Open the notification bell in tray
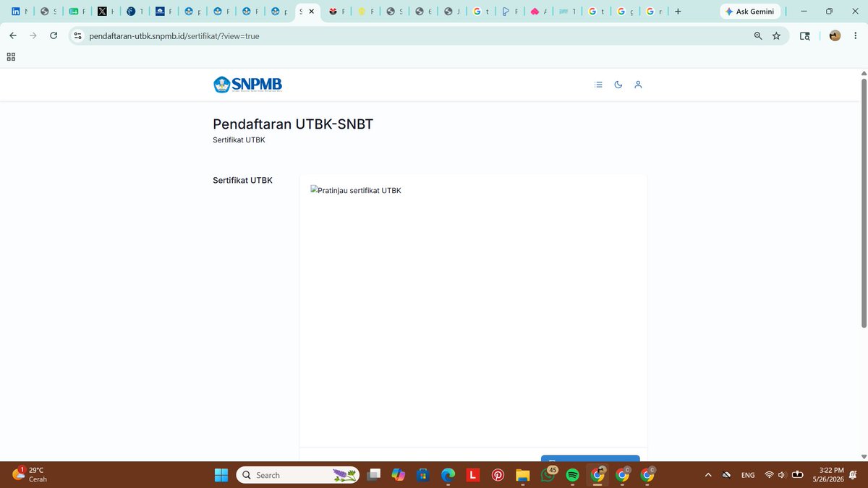Image resolution: width=868 pixels, height=488 pixels. point(854,475)
